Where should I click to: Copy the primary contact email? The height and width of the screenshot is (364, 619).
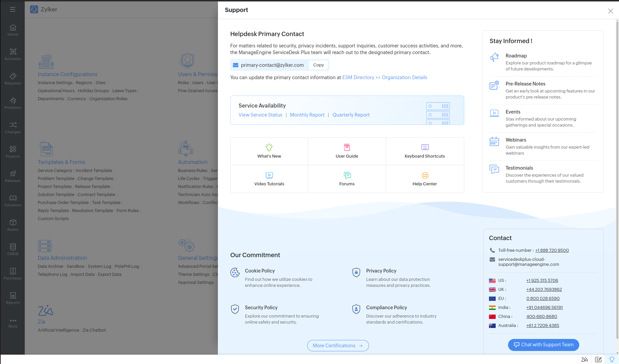319,65
